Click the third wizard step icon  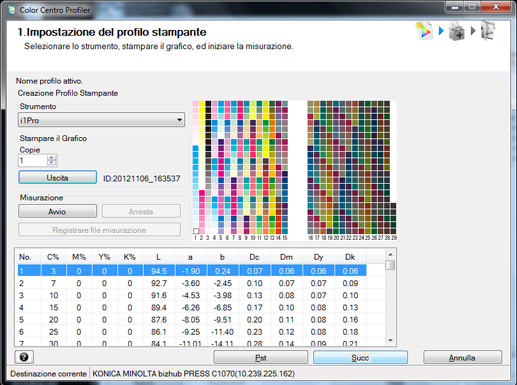click(488, 31)
